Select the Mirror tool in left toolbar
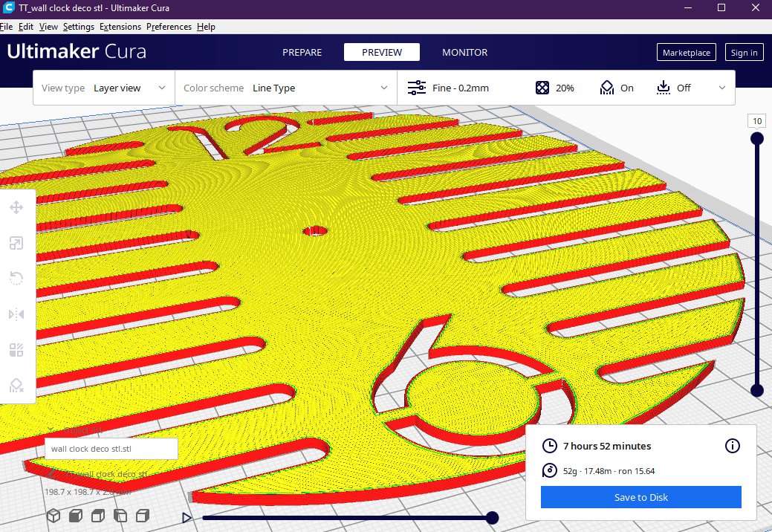The image size is (772, 532). click(16, 314)
